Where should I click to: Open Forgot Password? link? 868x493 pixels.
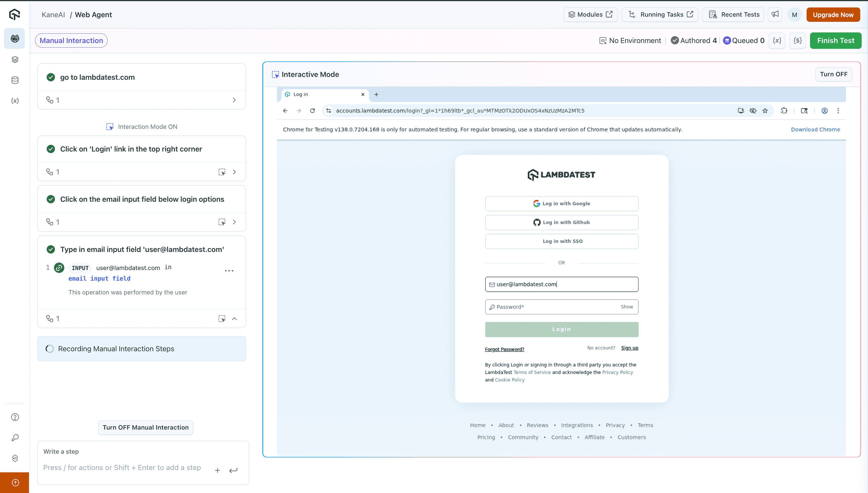(504, 350)
